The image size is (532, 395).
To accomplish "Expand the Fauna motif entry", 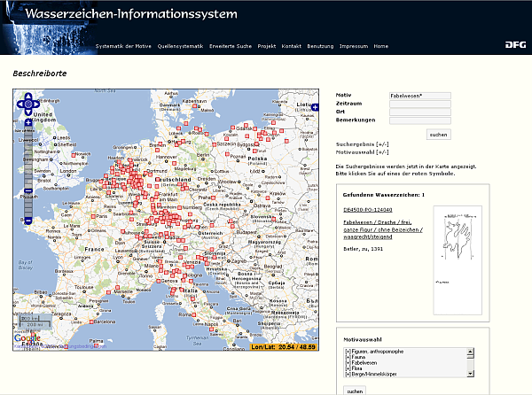I will 348,357.
